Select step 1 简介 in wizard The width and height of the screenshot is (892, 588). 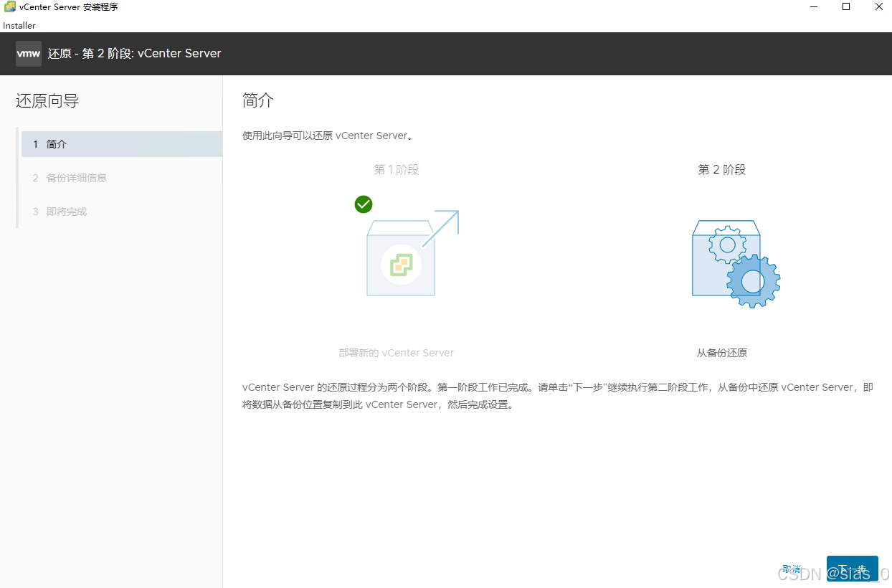[122, 144]
